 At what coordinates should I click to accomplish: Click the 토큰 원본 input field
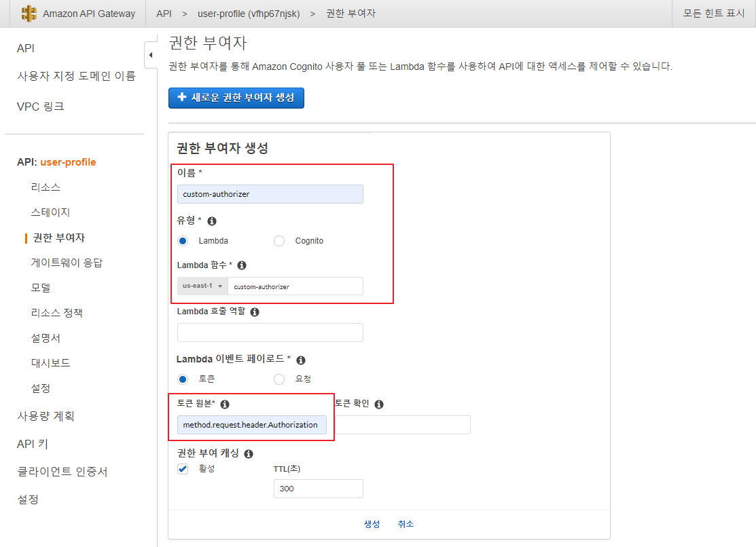[x=252, y=425]
